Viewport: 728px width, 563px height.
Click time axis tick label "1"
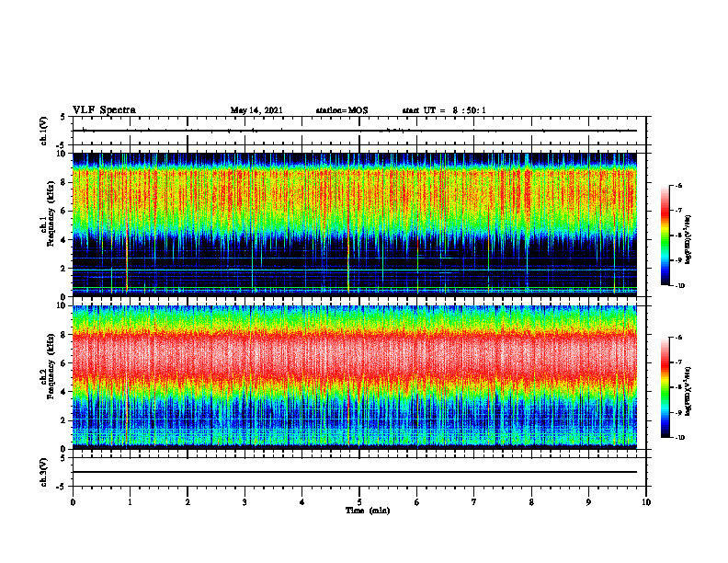[130, 502]
